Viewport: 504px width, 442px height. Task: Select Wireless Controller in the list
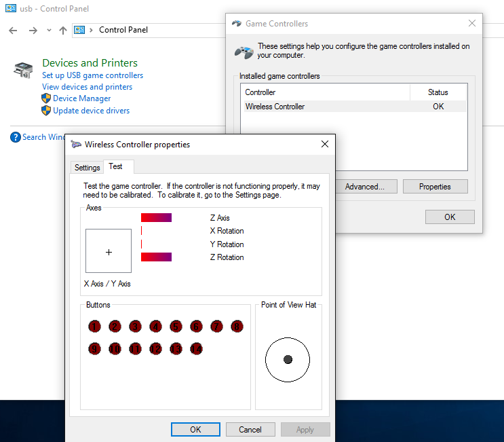(x=275, y=107)
